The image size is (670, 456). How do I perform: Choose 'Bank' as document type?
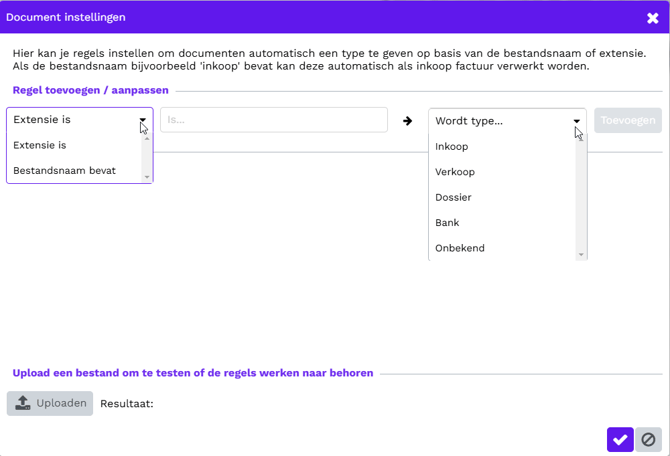point(447,222)
